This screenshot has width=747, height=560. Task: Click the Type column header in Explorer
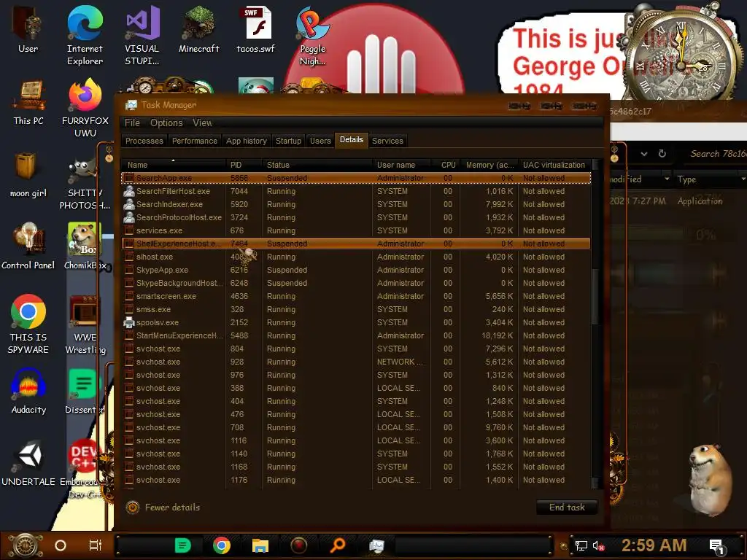click(709, 179)
